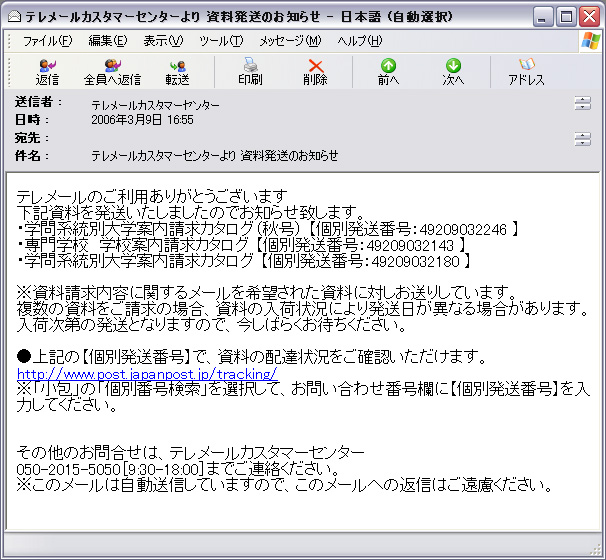Print the message with 印刷 icon
Screen dimensions: 606x560
[250, 72]
